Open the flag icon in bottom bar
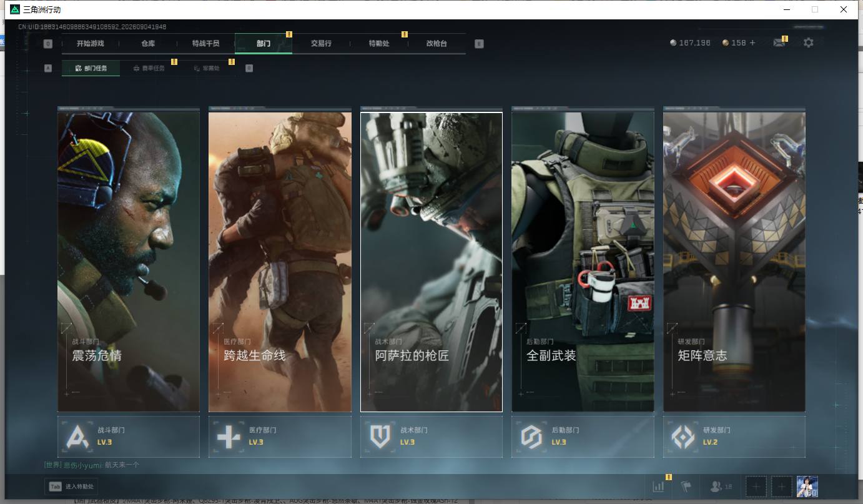This screenshot has width=863, height=504. tap(686, 487)
